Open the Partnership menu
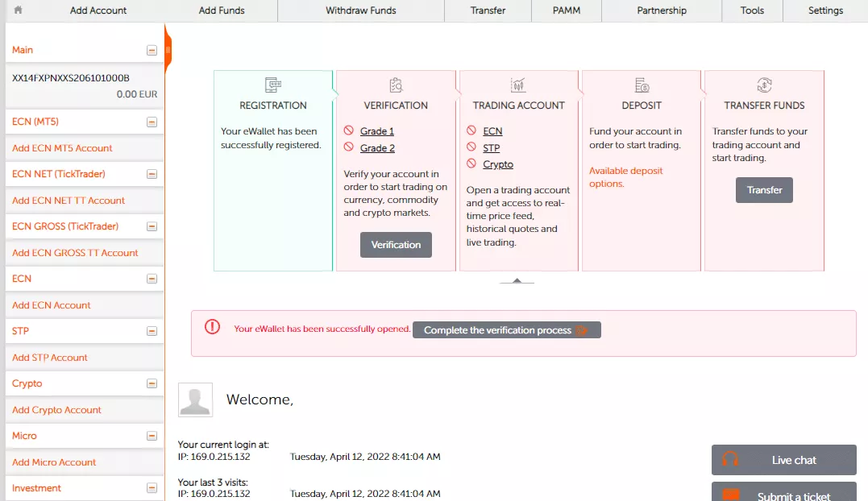Screen dimensions: 868x501 click(x=662, y=10)
